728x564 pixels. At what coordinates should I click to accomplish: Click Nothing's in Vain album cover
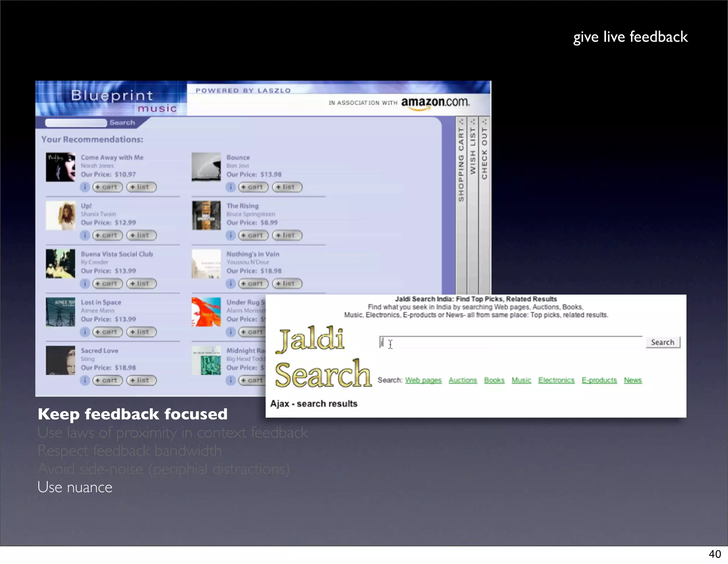point(206,264)
